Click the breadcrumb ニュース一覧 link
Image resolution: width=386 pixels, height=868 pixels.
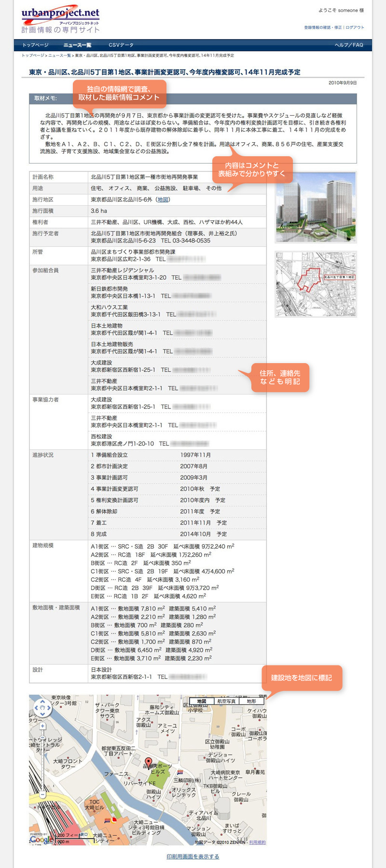point(59,55)
